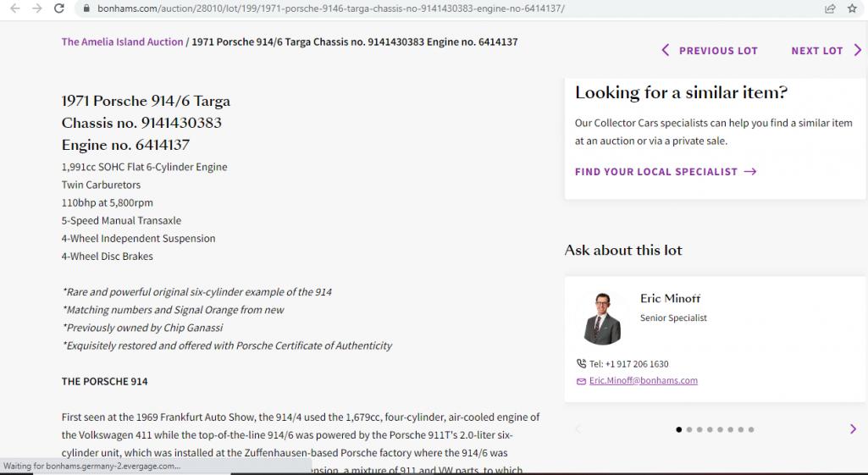
Task: Select the first carousel pagination dot
Action: 679,430
